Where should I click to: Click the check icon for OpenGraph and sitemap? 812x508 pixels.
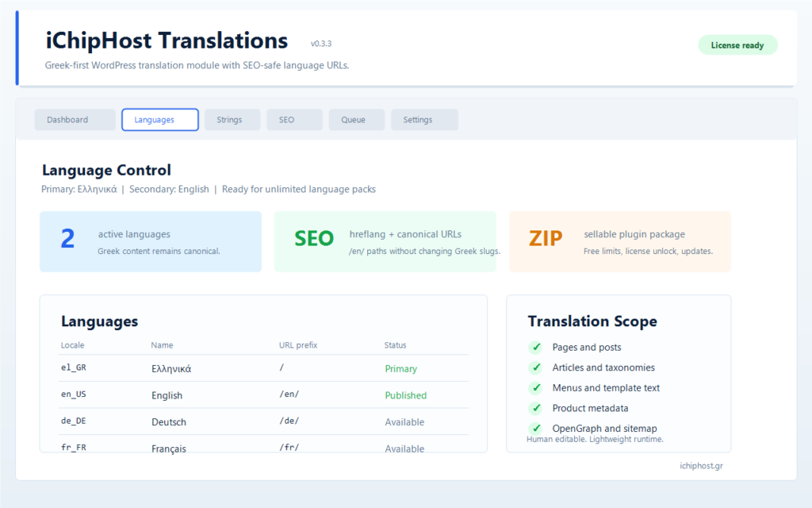click(535, 428)
